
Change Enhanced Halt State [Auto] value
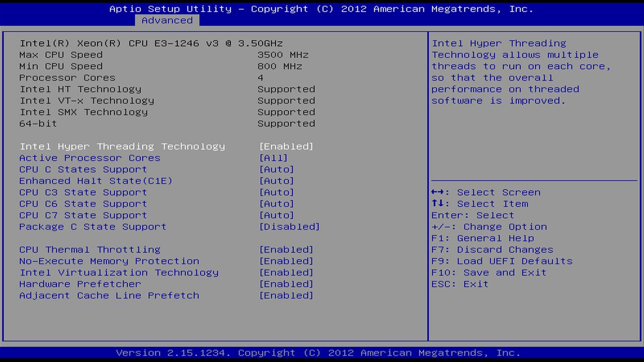[277, 181]
